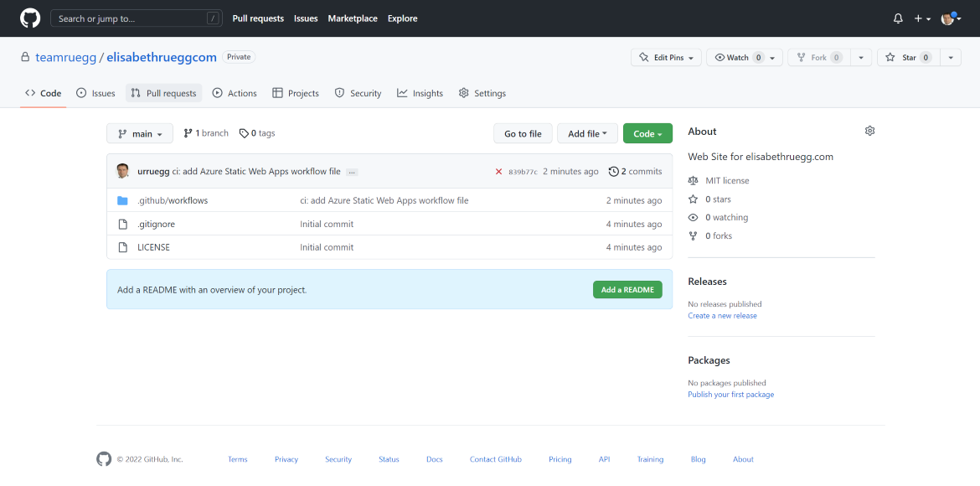
Task: Open the LICENSE file
Action: [x=154, y=247]
